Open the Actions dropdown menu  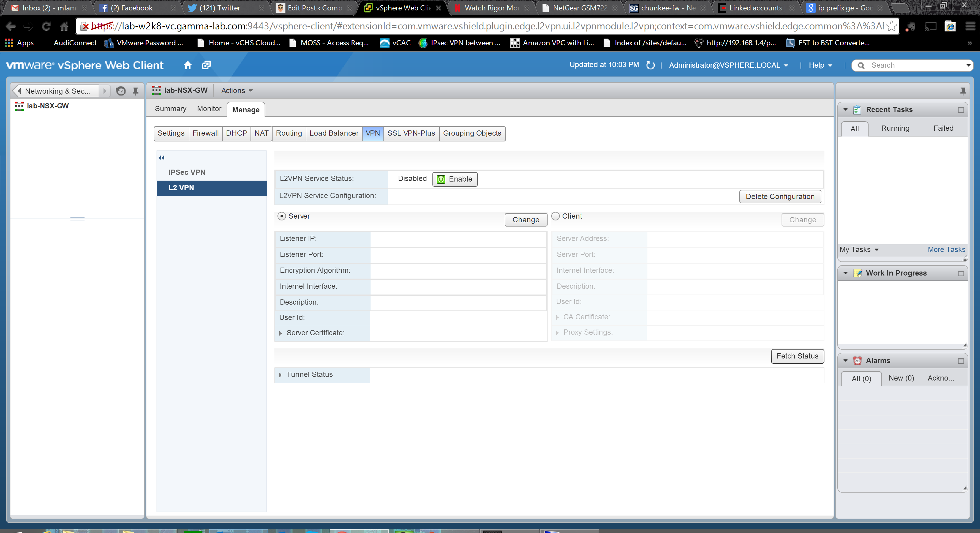237,91
